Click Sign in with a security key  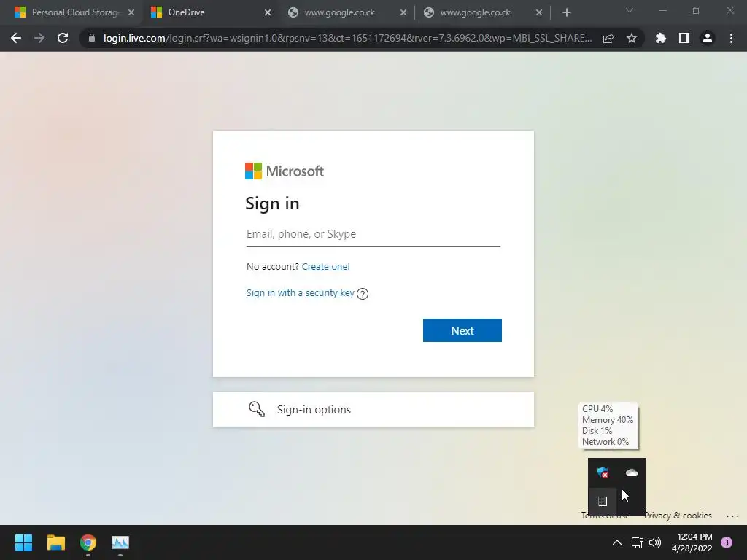pos(300,293)
